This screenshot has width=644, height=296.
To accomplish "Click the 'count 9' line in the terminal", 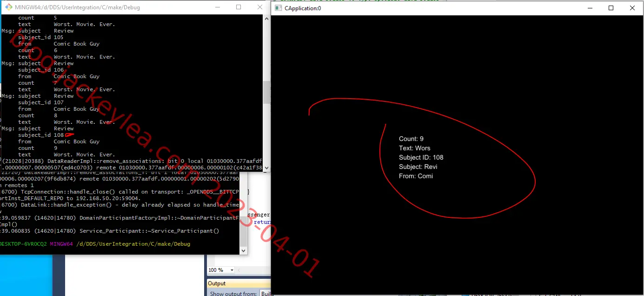I will [38, 148].
